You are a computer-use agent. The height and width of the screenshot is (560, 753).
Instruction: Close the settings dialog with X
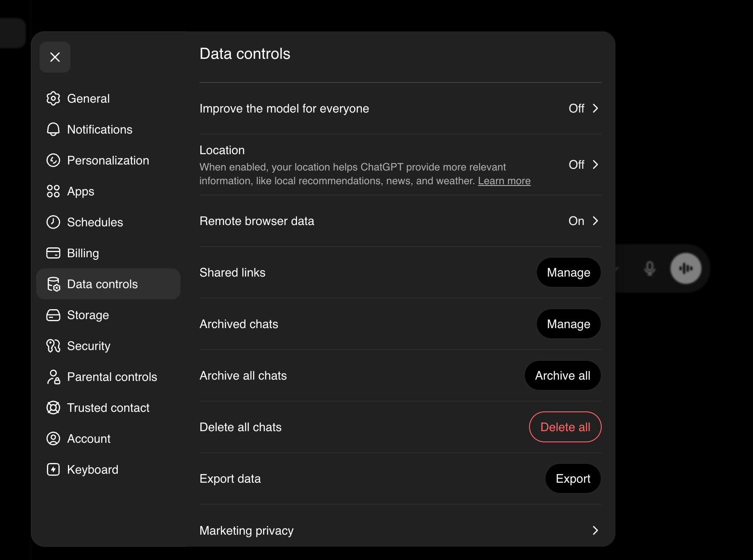(x=55, y=57)
